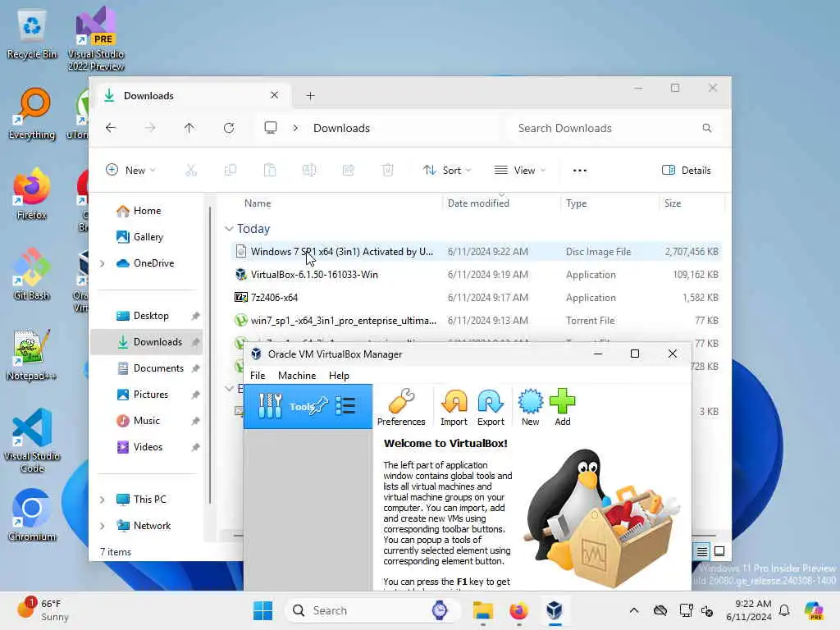The height and width of the screenshot is (630, 840).
Task: Create a New virtual machine
Action: click(x=531, y=408)
